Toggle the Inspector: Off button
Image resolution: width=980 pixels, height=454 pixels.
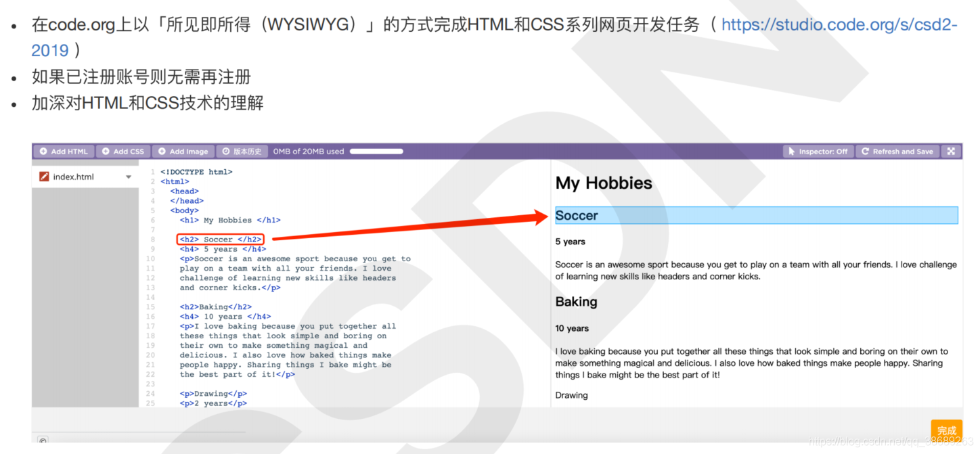[x=818, y=152]
